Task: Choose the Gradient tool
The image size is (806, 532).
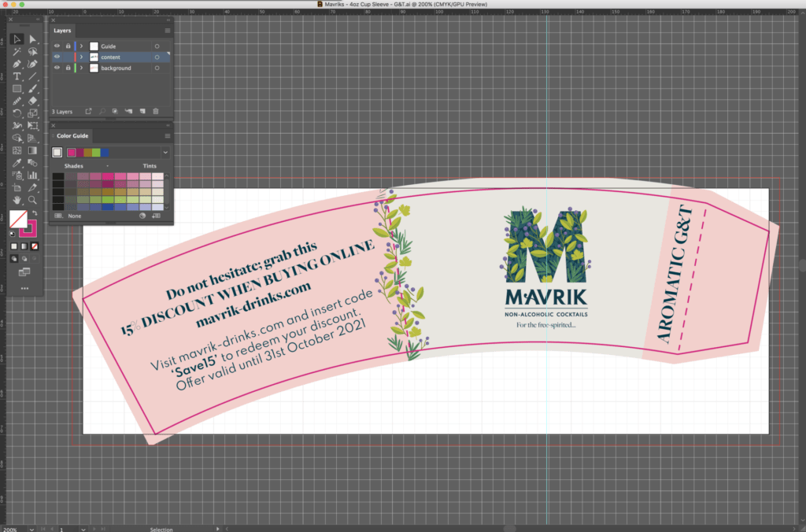Action: (32, 150)
